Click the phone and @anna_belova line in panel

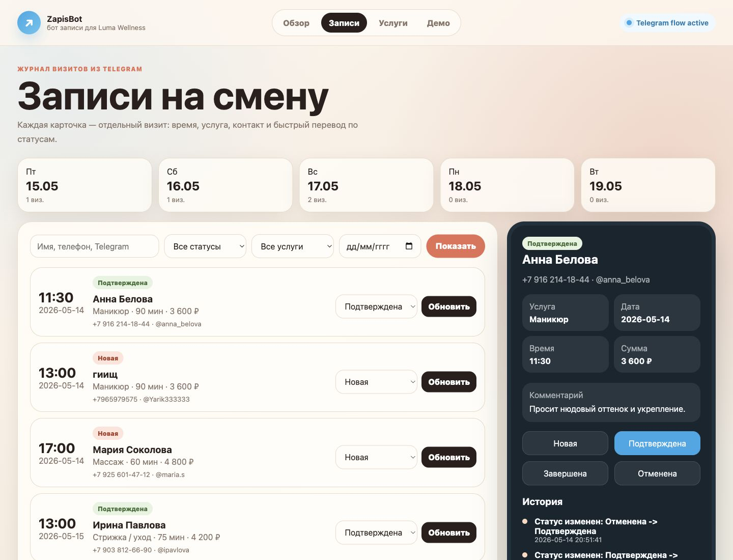point(586,279)
